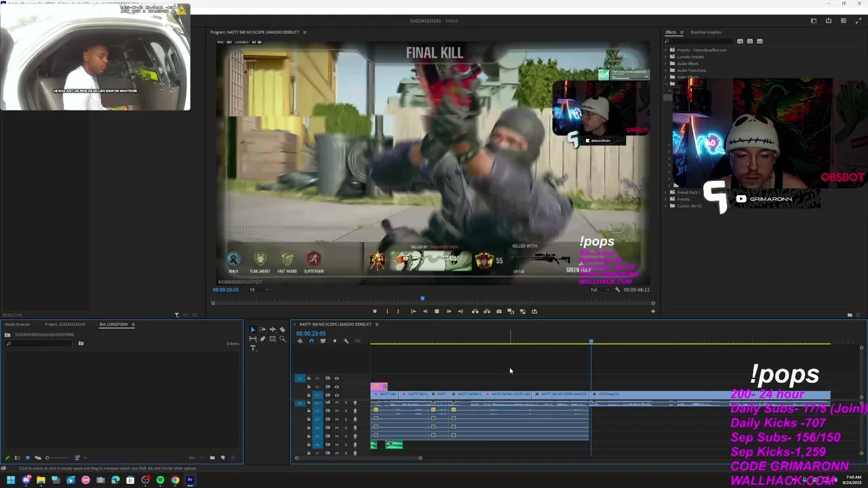Go to In point
Screen dimensions: 868x488
click(413, 311)
